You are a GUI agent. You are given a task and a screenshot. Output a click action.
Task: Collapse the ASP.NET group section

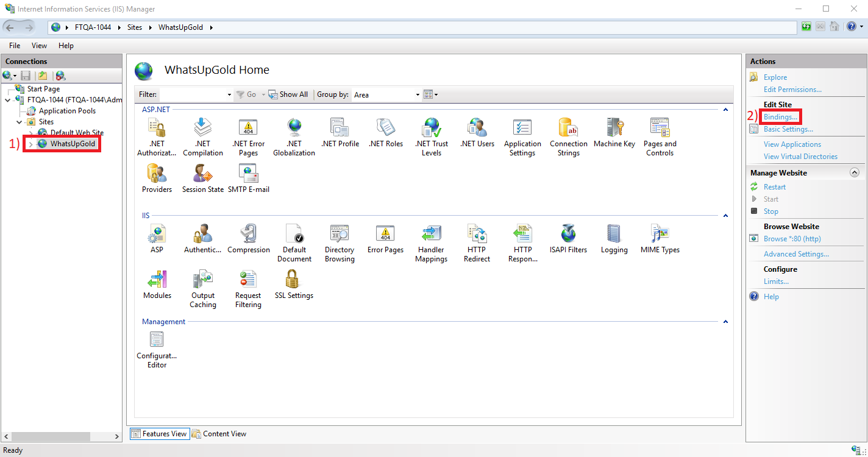(x=725, y=110)
